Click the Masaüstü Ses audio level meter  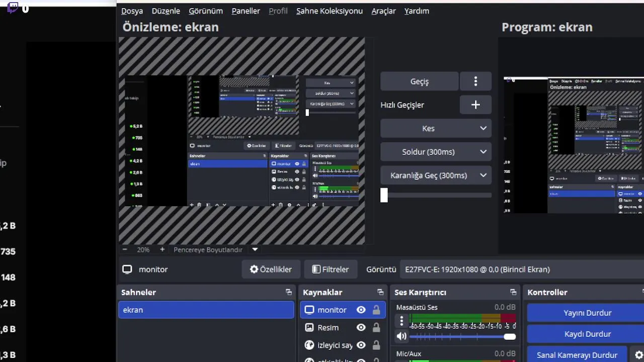pos(462,318)
